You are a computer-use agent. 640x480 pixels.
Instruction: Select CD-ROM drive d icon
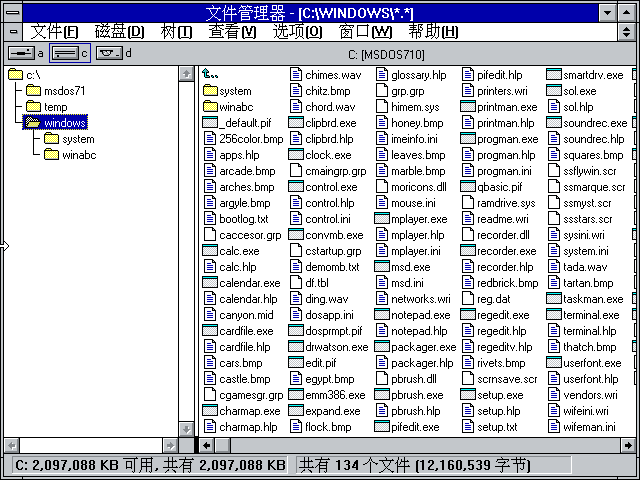109,53
